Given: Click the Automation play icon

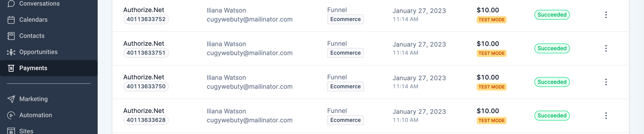Looking at the screenshot, I should tap(11, 115).
